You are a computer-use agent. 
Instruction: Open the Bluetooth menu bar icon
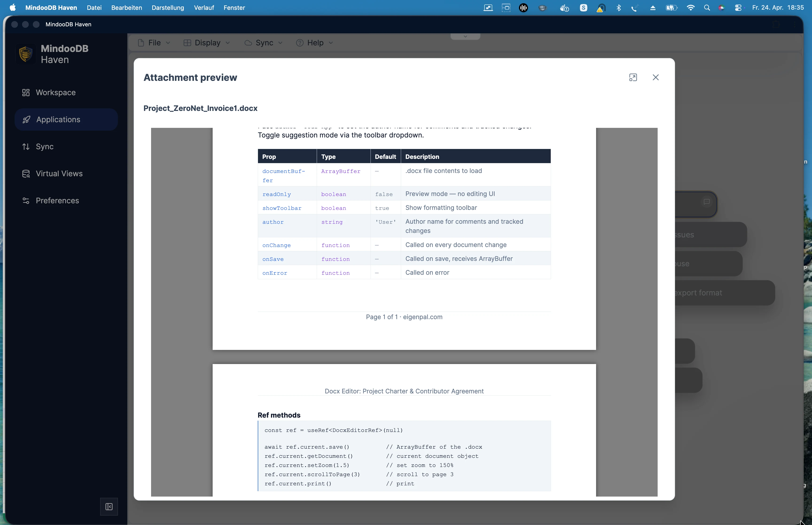pyautogui.click(x=618, y=8)
